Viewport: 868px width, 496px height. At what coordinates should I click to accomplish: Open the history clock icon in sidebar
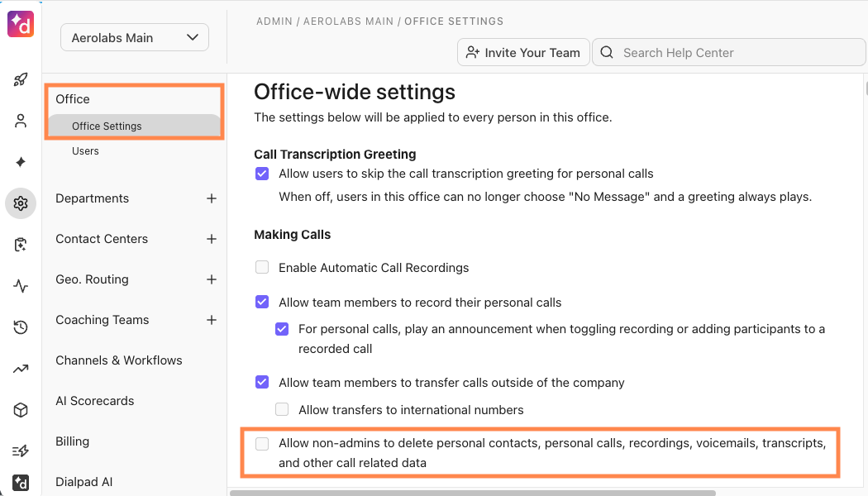[21, 327]
